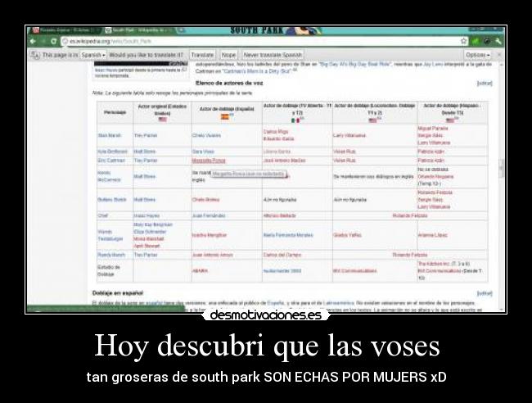The image size is (532, 403).
Task: Open the Cartman's Mom Is a Dirty Slut link
Action: (x=257, y=71)
